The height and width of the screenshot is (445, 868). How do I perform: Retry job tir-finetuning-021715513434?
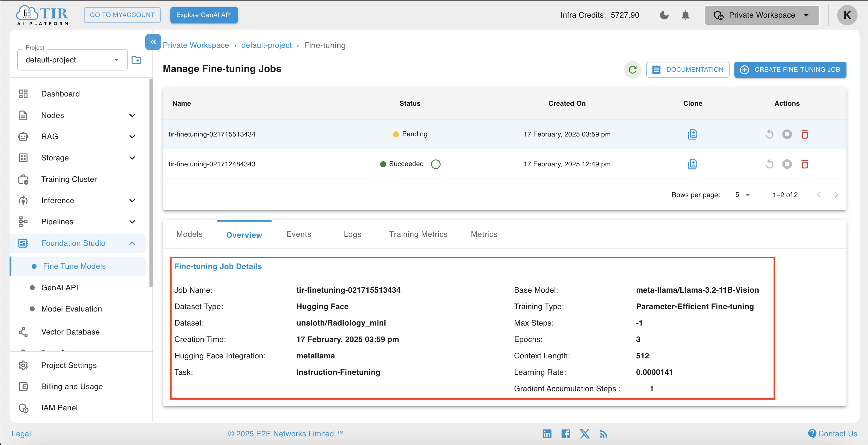[x=769, y=134]
